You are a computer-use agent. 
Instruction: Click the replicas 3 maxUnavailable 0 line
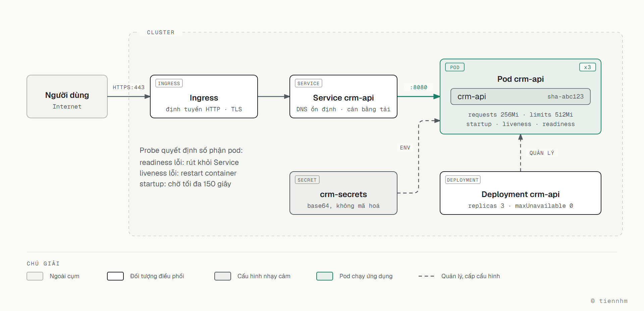click(521, 206)
